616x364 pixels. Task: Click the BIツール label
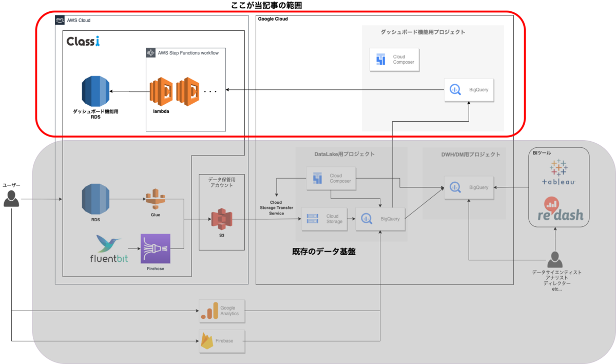pos(542,153)
